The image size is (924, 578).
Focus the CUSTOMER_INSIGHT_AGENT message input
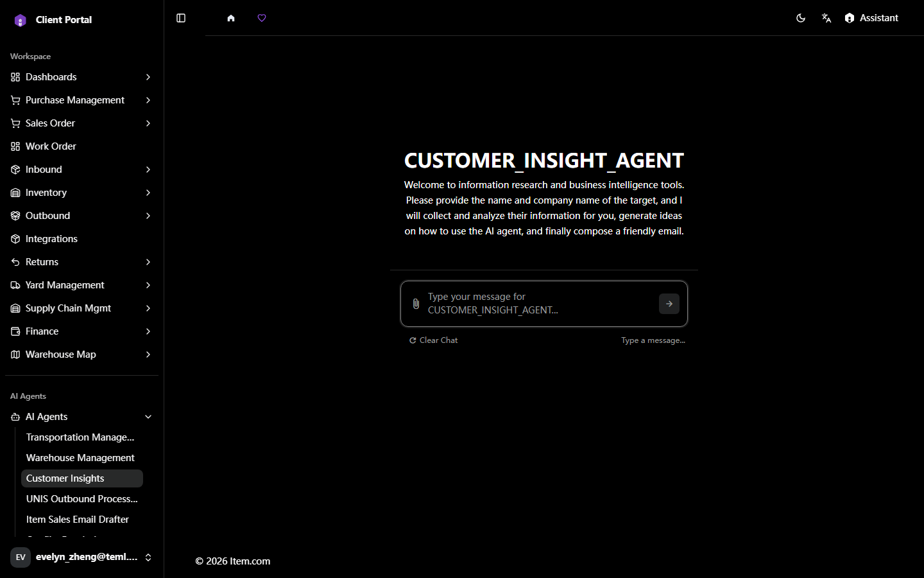[x=539, y=303]
